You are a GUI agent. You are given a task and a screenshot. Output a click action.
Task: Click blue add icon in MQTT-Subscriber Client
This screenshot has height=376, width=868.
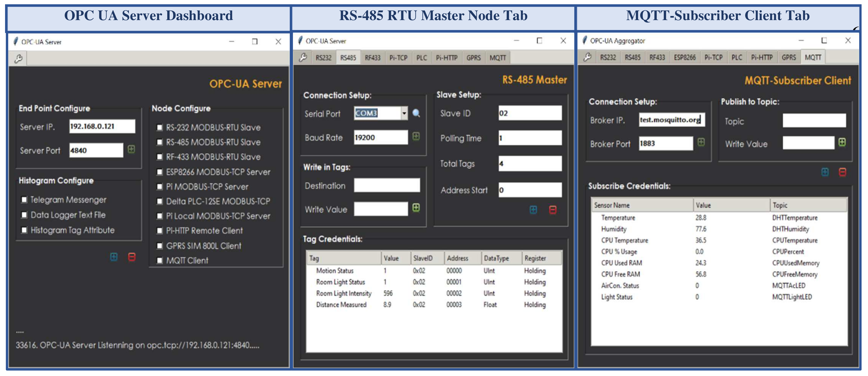coord(825,172)
